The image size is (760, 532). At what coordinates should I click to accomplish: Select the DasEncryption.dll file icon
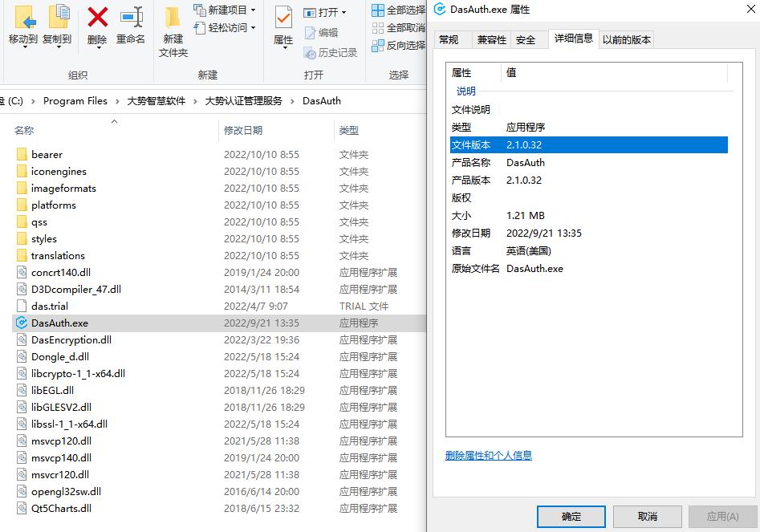(22, 339)
